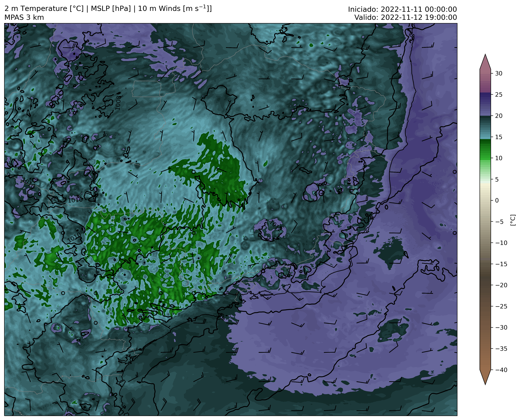Image resolution: width=520 pixels, height=420 pixels.
Task: Click the teal band of the colorbar
Action: [485, 127]
